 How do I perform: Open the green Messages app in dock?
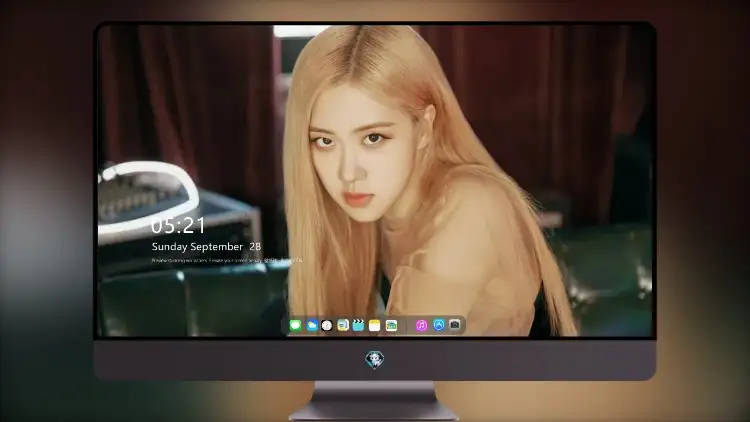tap(296, 325)
